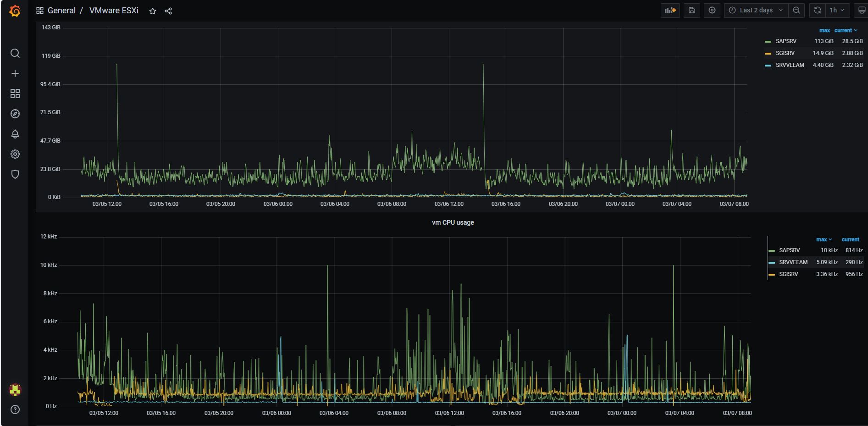The height and width of the screenshot is (426, 868).
Task: Go to the General folder breadcrumb
Action: click(61, 11)
